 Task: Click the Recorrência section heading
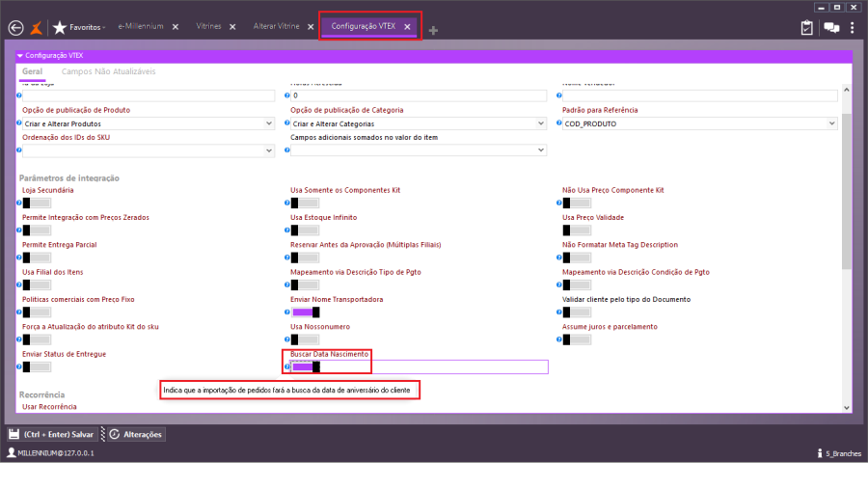(42, 394)
